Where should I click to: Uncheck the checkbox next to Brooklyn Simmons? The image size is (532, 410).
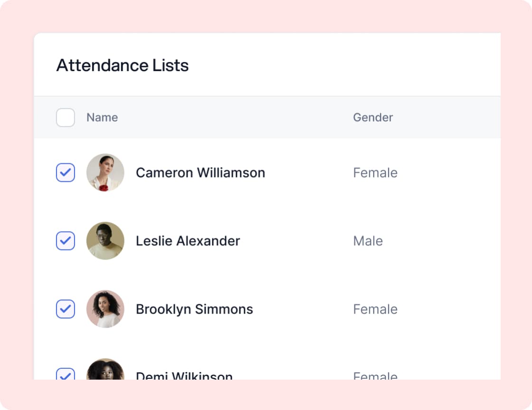65,309
